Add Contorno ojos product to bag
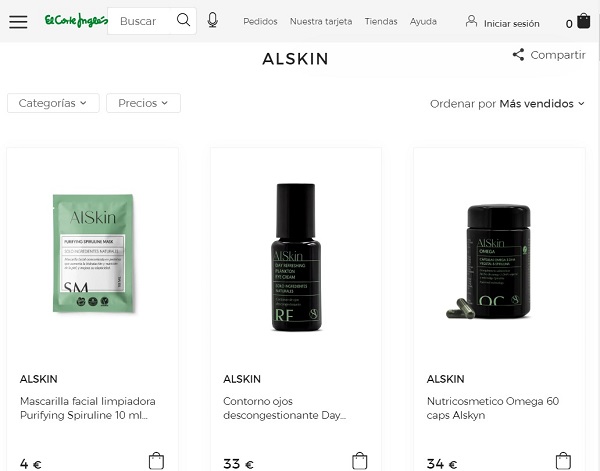The width and height of the screenshot is (600, 471). point(359,461)
